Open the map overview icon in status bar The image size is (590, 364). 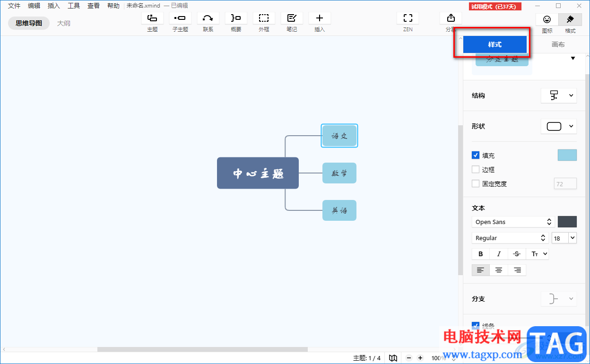[393, 358]
